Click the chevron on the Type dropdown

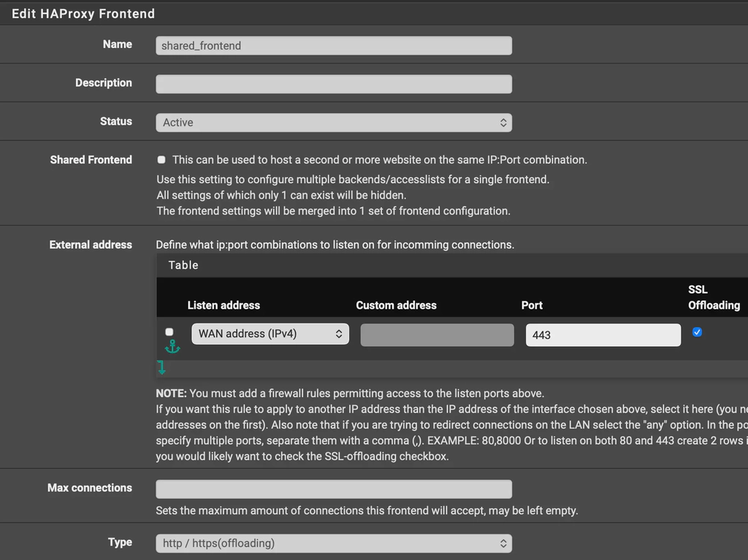(503, 543)
